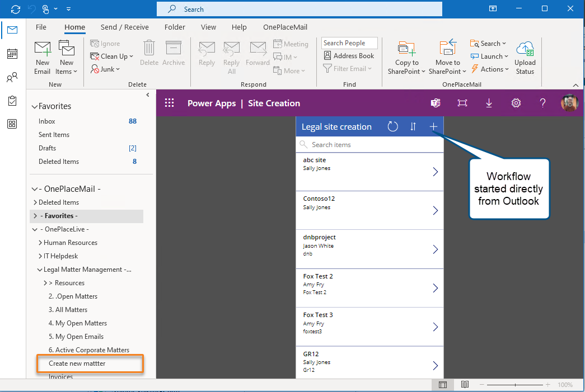The height and width of the screenshot is (392, 585).
Task: Click the fit-to-screen icon in Power Apps
Action: [462, 103]
